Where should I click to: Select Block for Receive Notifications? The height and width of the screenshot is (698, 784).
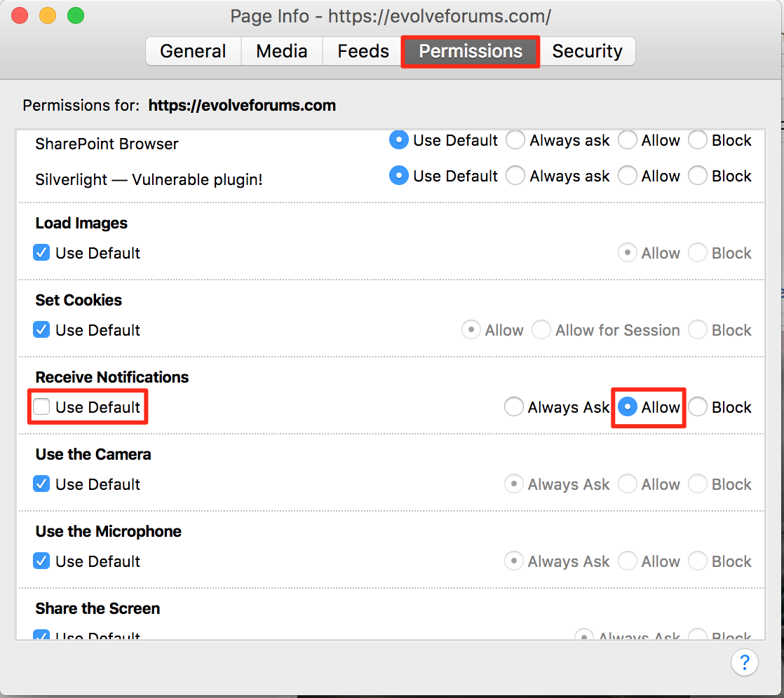[698, 407]
